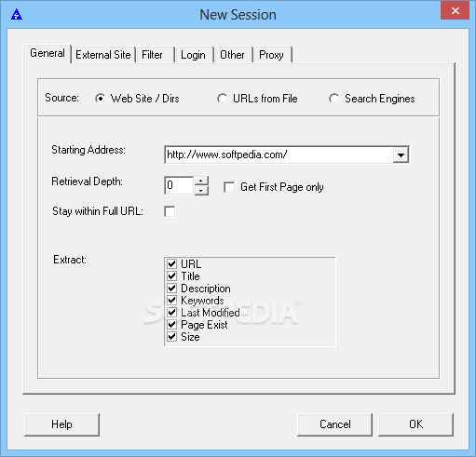
Task: Select the General tab
Action: (x=48, y=53)
